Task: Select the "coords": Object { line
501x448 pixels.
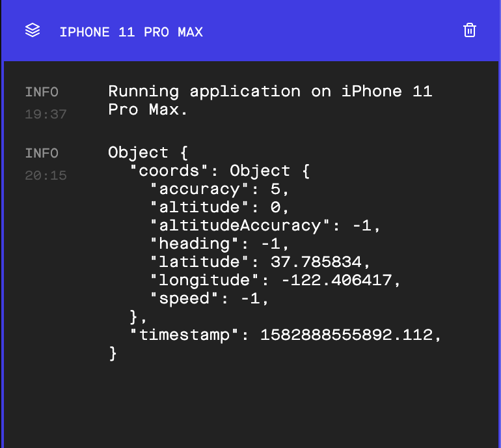Action: (220, 171)
